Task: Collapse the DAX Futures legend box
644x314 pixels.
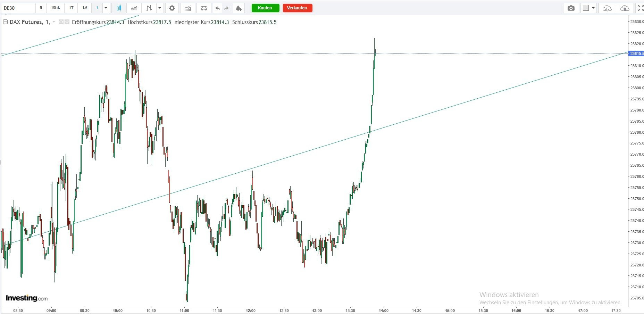Action: pos(5,22)
